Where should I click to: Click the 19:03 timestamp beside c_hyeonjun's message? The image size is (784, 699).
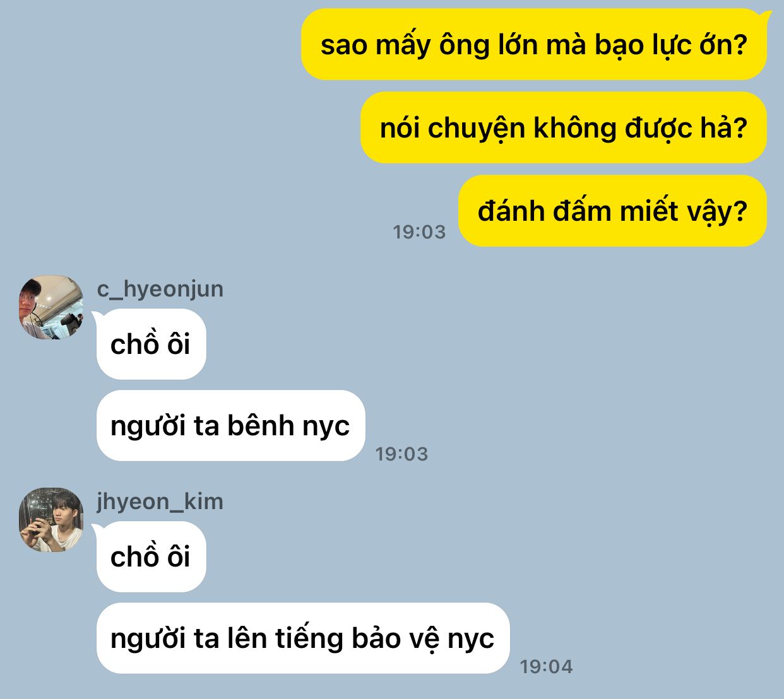401,454
